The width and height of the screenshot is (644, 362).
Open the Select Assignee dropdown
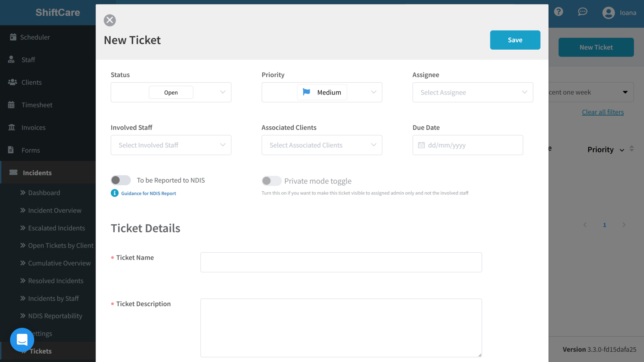tap(472, 92)
